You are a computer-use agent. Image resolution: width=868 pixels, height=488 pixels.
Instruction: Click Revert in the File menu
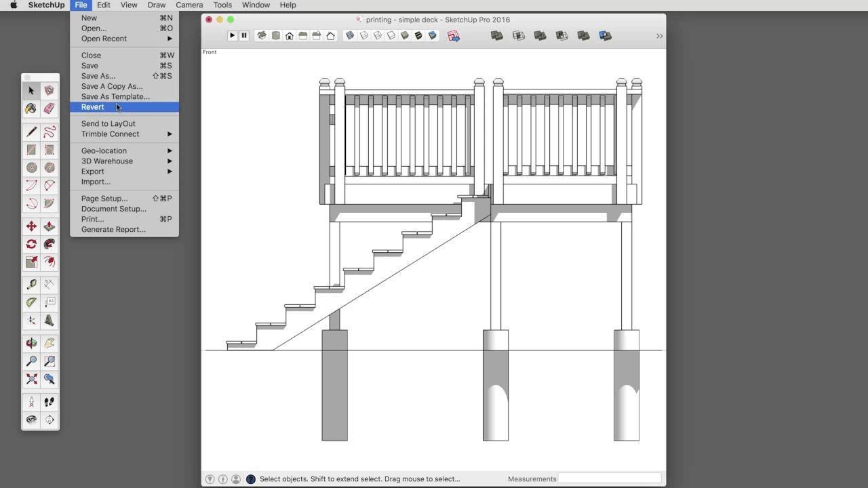93,107
